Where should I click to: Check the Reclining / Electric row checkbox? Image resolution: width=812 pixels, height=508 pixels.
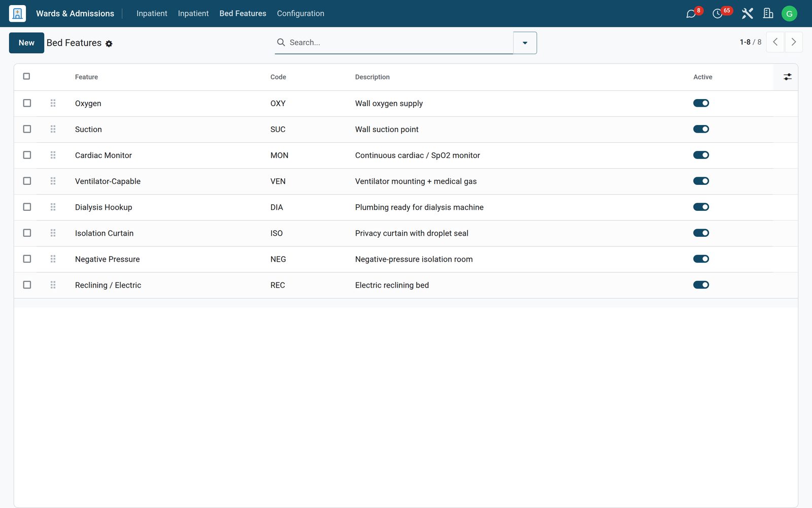point(27,285)
